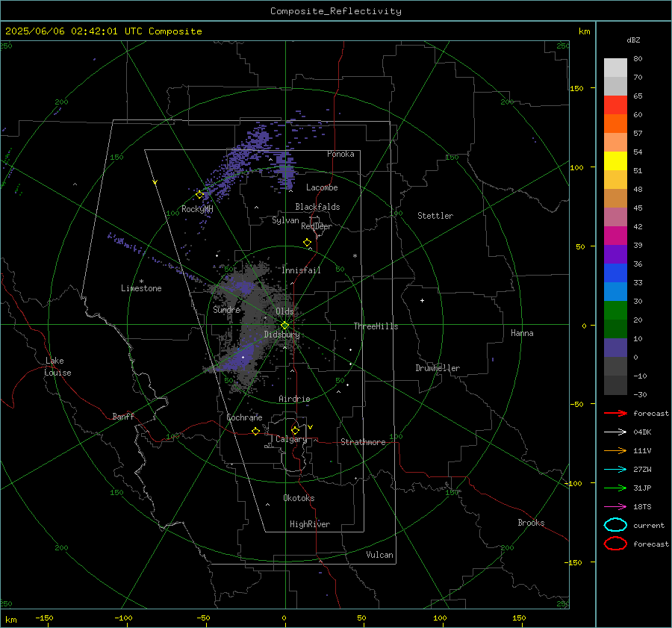Viewport: 672px width, 628px height.
Task: Click the yellow diamond marker above Calgary
Action: click(x=295, y=430)
